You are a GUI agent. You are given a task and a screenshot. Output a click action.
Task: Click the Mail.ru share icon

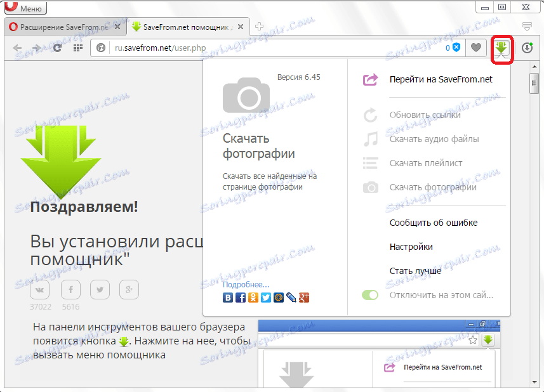click(278, 296)
